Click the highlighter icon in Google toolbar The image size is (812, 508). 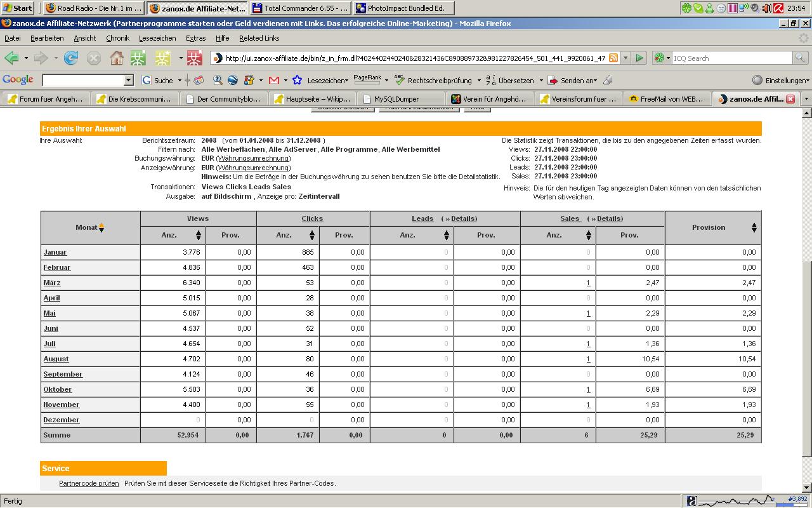(x=608, y=81)
